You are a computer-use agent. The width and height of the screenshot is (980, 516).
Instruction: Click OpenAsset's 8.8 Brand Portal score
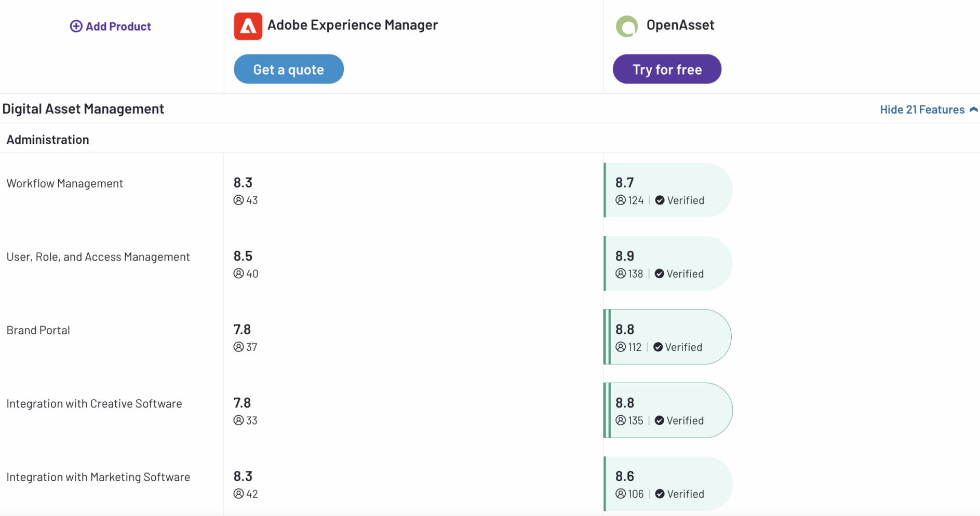click(625, 330)
